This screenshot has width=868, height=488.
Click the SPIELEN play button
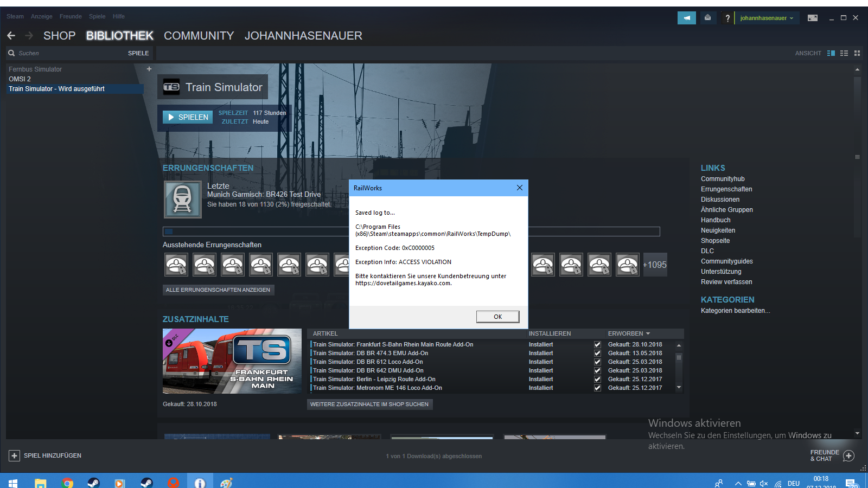tap(188, 117)
